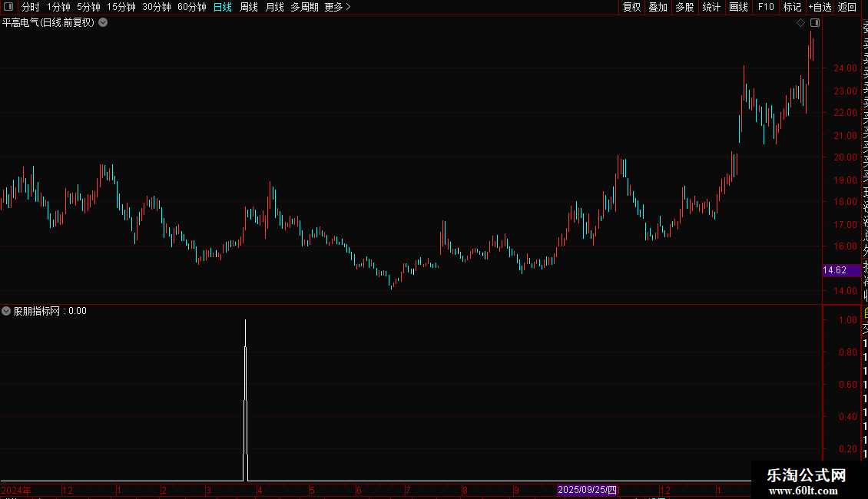Open the 复权 adjustment option

(x=631, y=7)
